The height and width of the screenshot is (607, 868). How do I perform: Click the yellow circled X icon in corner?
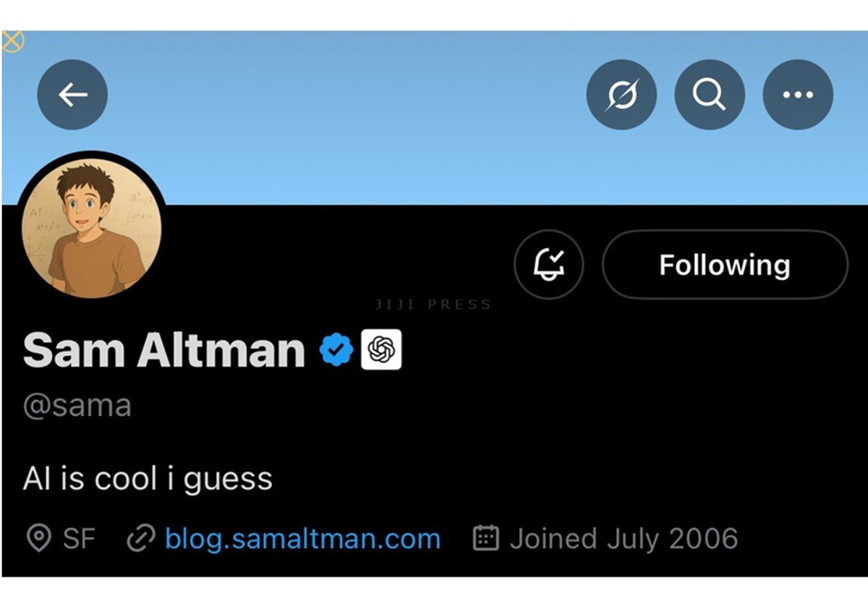12,41
